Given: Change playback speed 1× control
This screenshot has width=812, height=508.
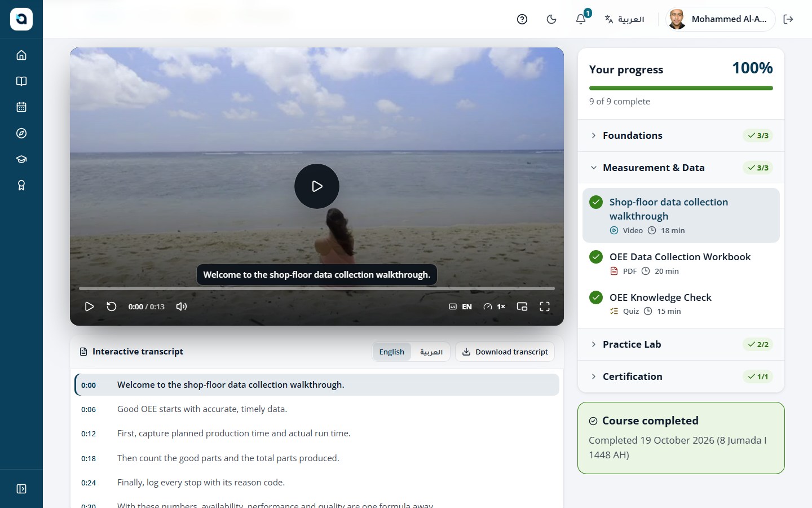Looking at the screenshot, I should tap(494, 306).
